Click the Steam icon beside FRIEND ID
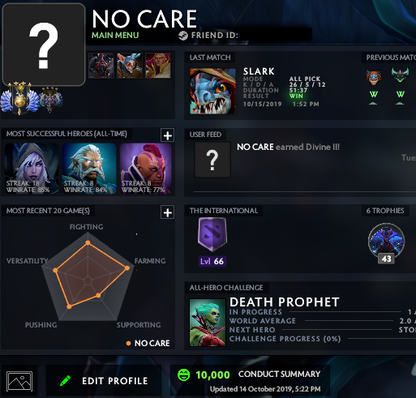 [183, 35]
